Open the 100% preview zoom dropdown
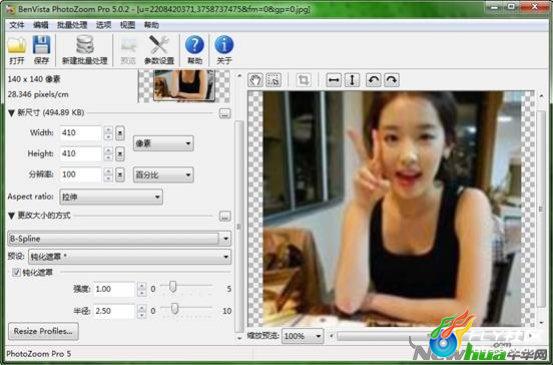 coord(303,336)
